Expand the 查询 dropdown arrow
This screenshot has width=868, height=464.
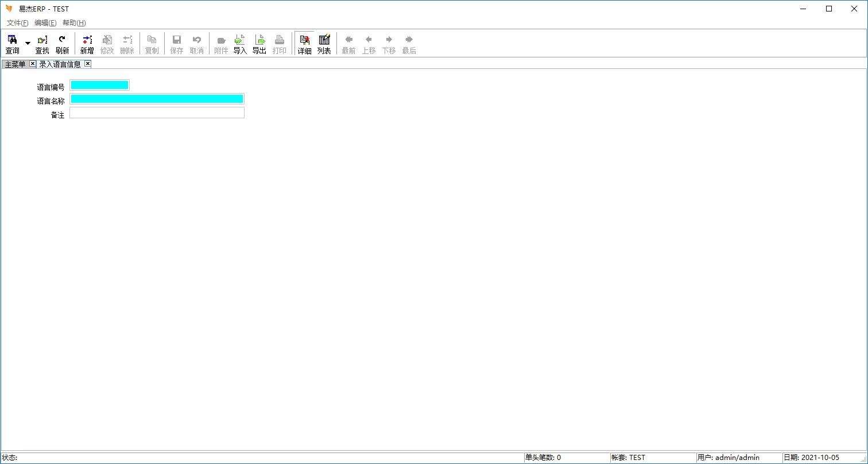[28, 44]
